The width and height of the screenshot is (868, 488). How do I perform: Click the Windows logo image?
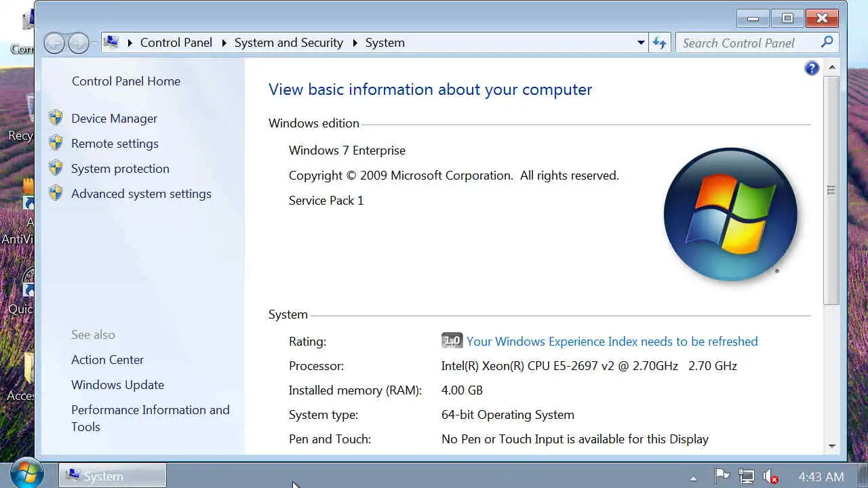730,214
